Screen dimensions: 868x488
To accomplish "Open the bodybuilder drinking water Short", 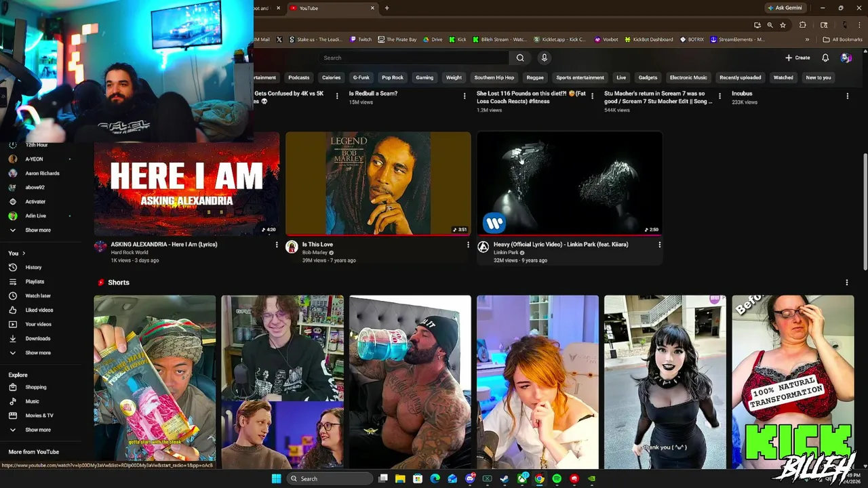I will click(x=410, y=382).
